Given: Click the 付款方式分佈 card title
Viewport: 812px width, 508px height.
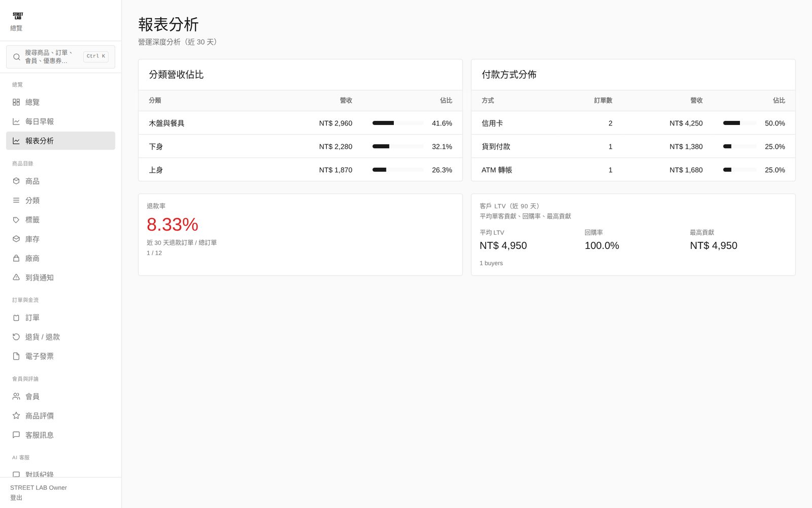Looking at the screenshot, I should click(x=509, y=75).
